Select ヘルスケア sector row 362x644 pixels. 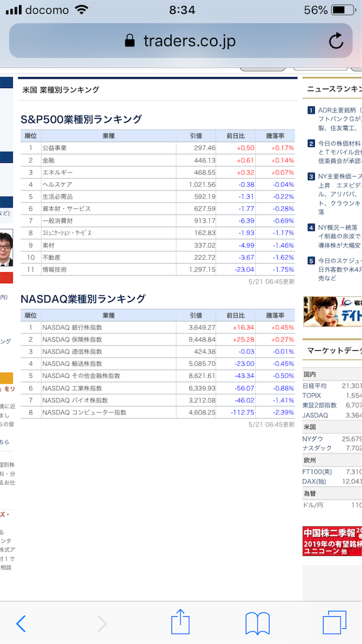tap(158, 184)
